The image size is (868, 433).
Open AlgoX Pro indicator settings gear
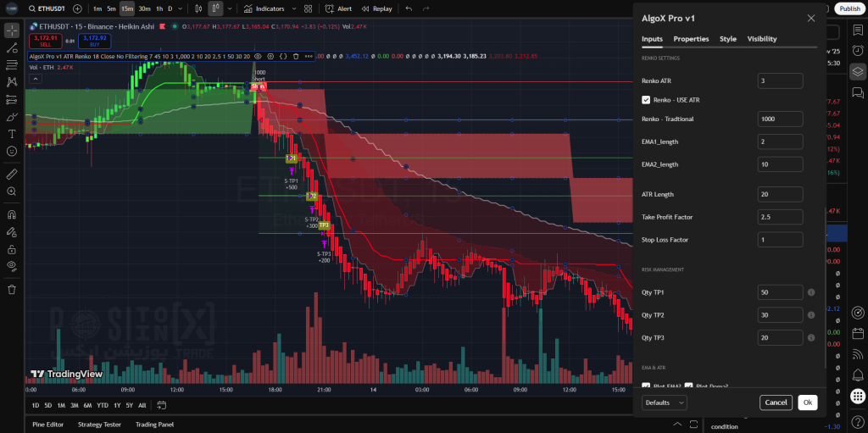270,56
